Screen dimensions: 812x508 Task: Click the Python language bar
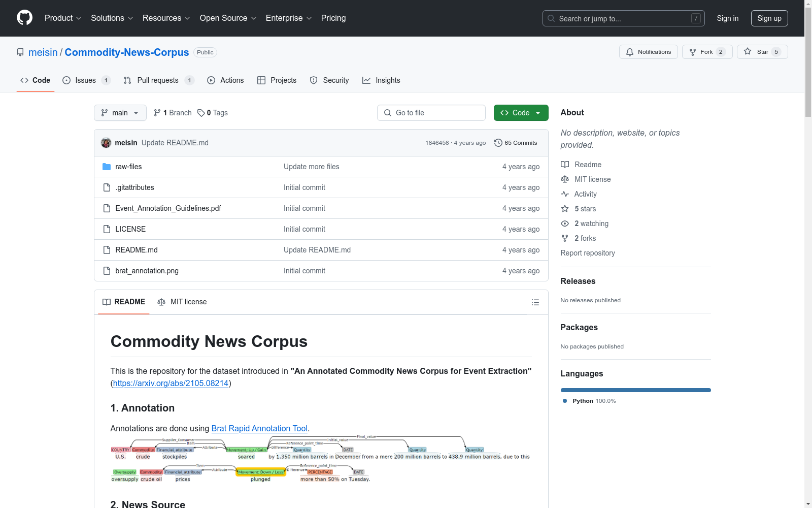(636, 390)
